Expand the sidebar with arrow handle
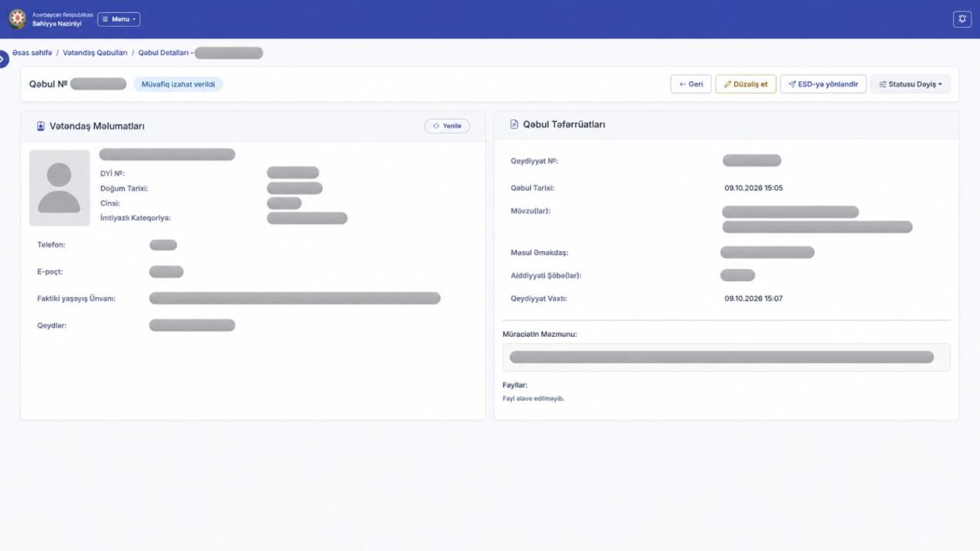 (x=3, y=59)
